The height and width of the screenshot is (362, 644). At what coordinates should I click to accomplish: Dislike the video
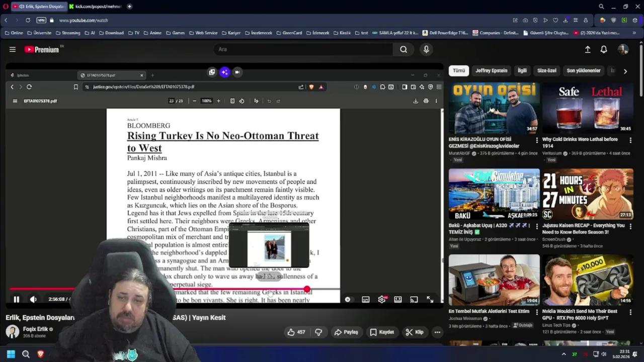(318, 332)
